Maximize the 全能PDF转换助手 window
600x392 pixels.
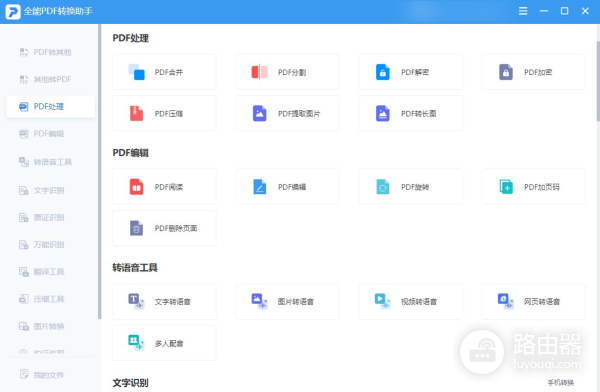(x=564, y=11)
